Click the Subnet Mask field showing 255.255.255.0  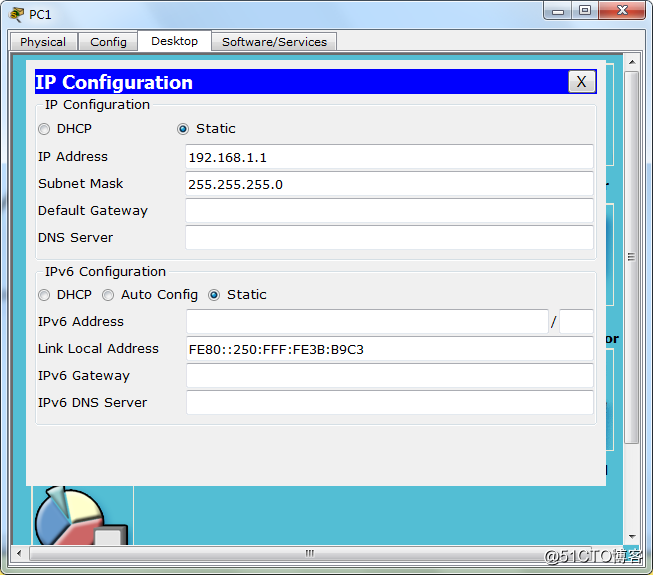389,184
